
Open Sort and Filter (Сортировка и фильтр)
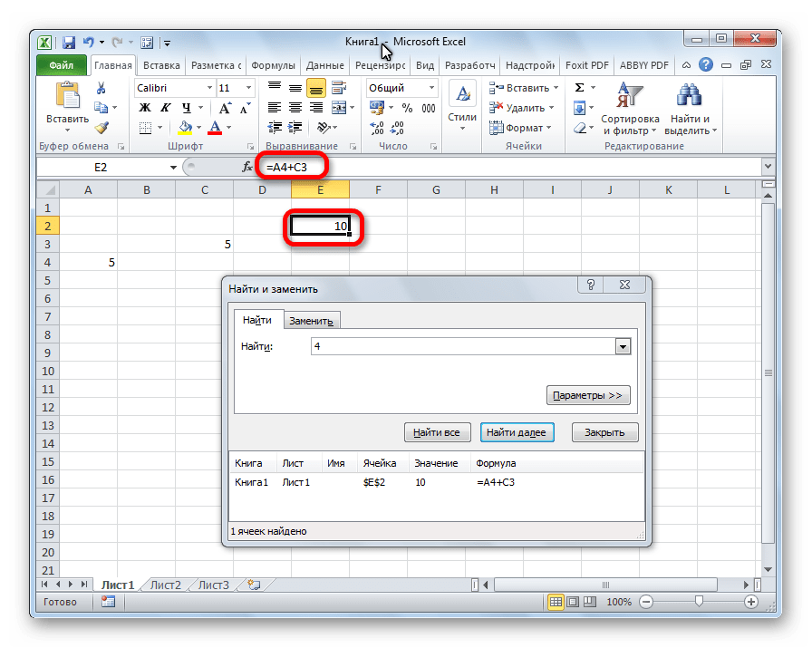(630, 108)
